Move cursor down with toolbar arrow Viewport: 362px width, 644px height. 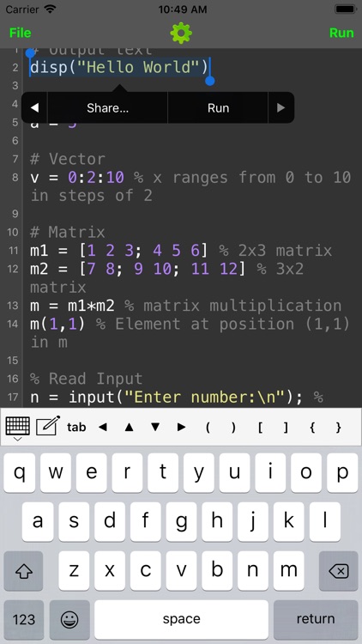pyautogui.click(x=155, y=427)
